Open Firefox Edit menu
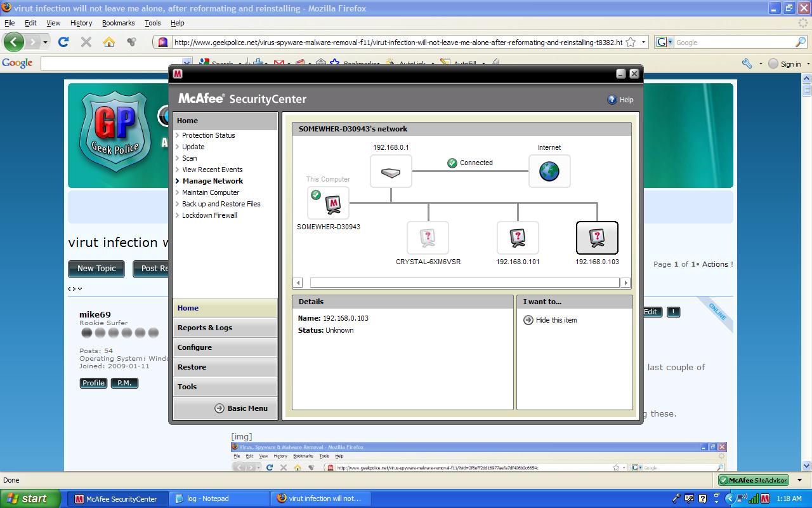812x508 pixels. 30,23
